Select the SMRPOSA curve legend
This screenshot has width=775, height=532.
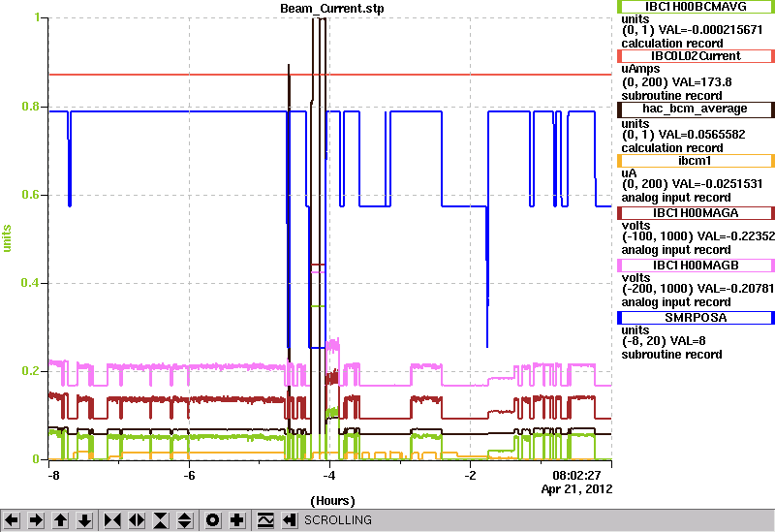click(x=696, y=318)
